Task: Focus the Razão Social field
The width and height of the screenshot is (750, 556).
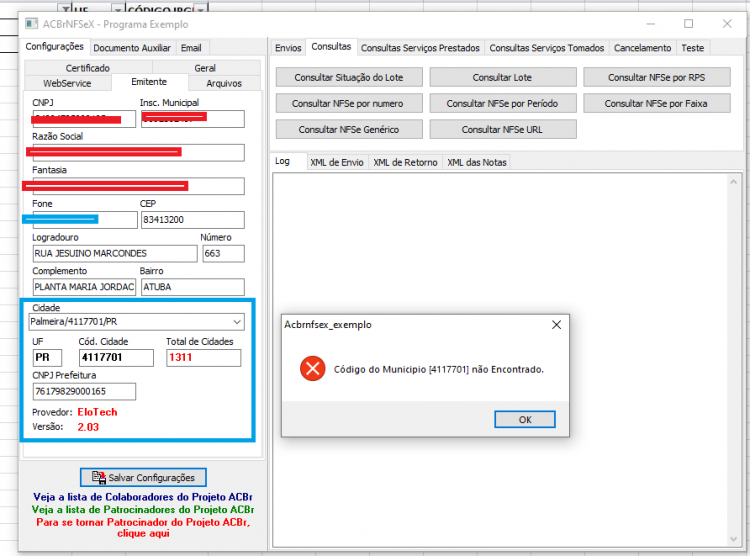Action: [x=138, y=153]
